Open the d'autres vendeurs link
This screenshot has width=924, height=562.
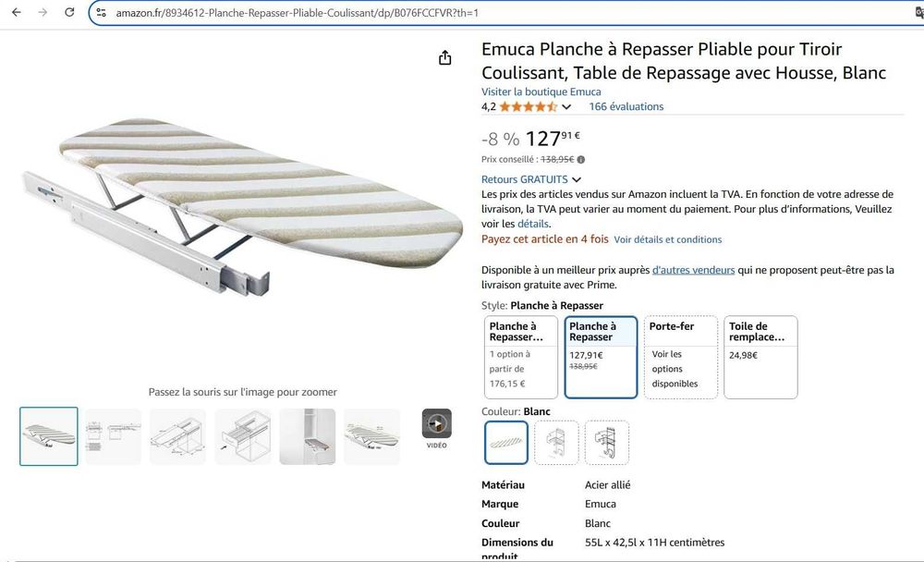point(693,270)
